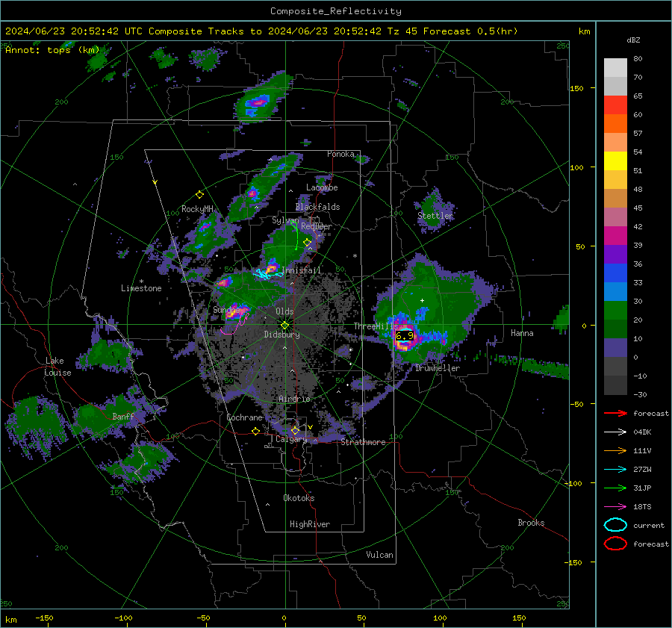Click the magenta storm track outline below Sundre
The height and width of the screenshot is (628, 672).
[x=235, y=325]
